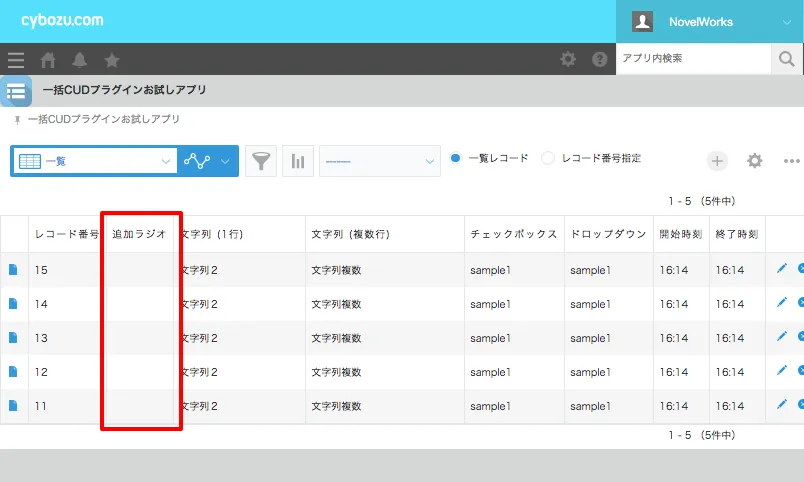This screenshot has height=482, width=804.
Task: Open the header gear settings icon
Action: point(568,59)
